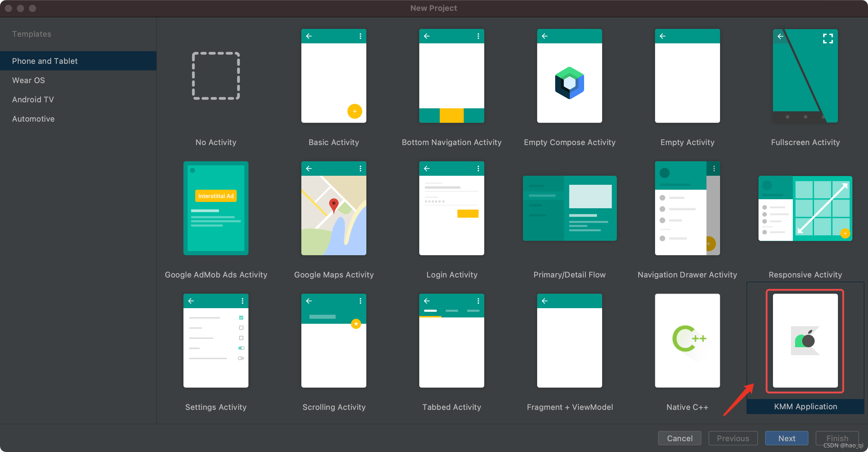Click the Navigation Drawer Activity label
This screenshot has height=452, width=868.
687,275
